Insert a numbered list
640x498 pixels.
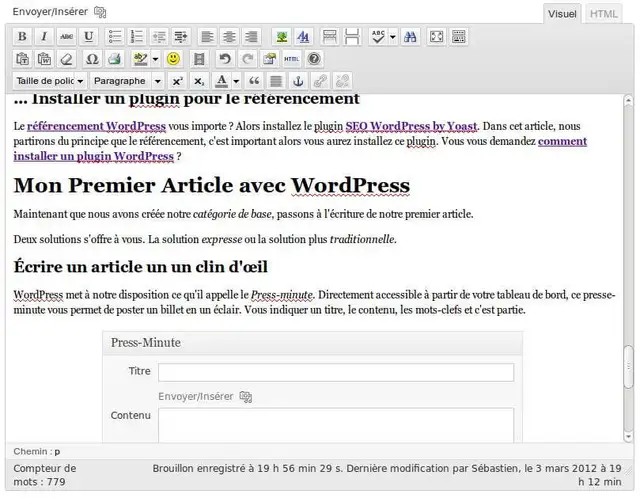coord(137,37)
